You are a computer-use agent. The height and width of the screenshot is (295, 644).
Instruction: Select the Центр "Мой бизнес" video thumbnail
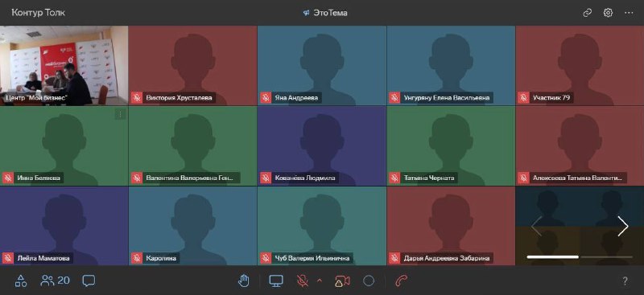tap(64, 66)
